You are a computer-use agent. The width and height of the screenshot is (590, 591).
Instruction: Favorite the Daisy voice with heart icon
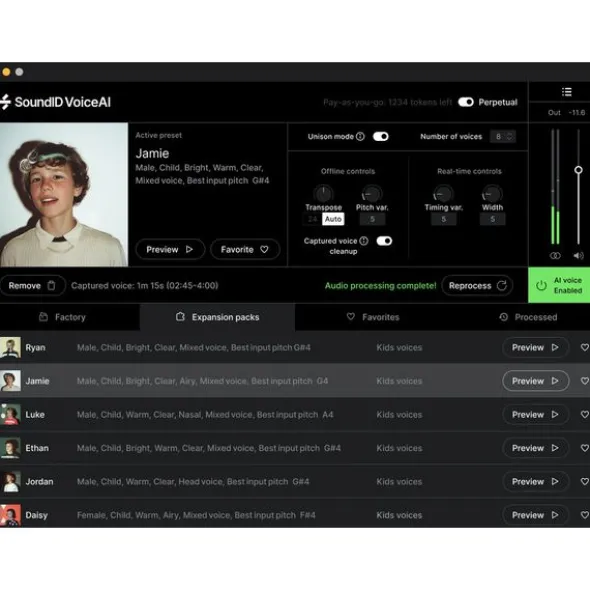tap(584, 515)
